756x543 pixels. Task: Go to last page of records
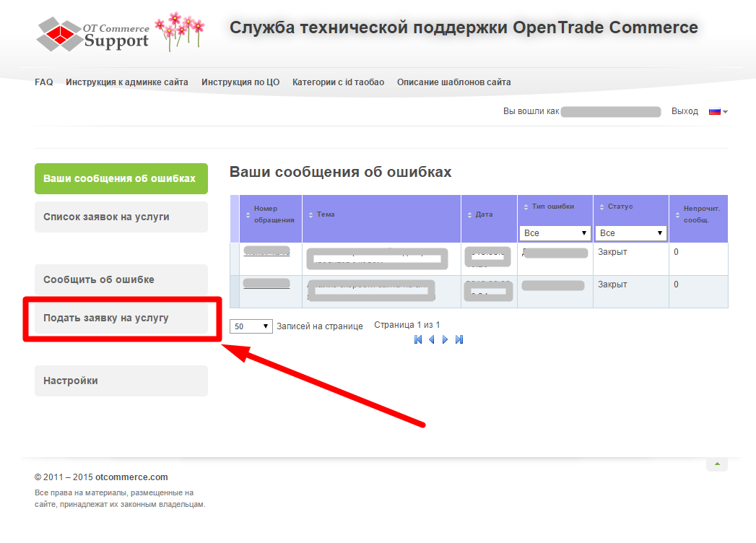(459, 339)
